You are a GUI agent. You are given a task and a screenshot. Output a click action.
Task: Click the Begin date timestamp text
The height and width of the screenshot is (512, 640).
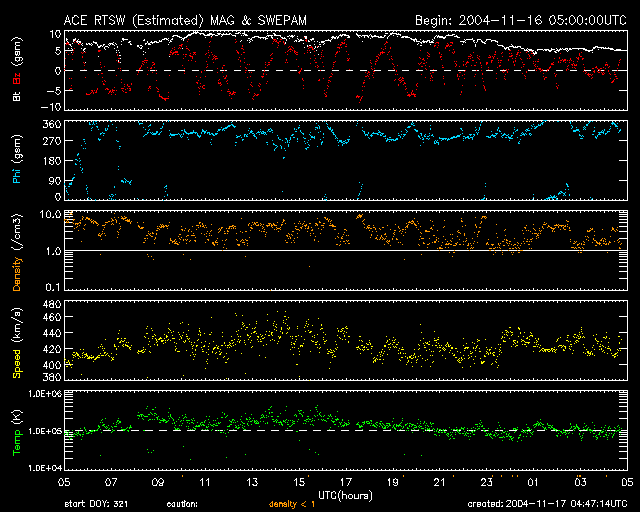click(519, 20)
